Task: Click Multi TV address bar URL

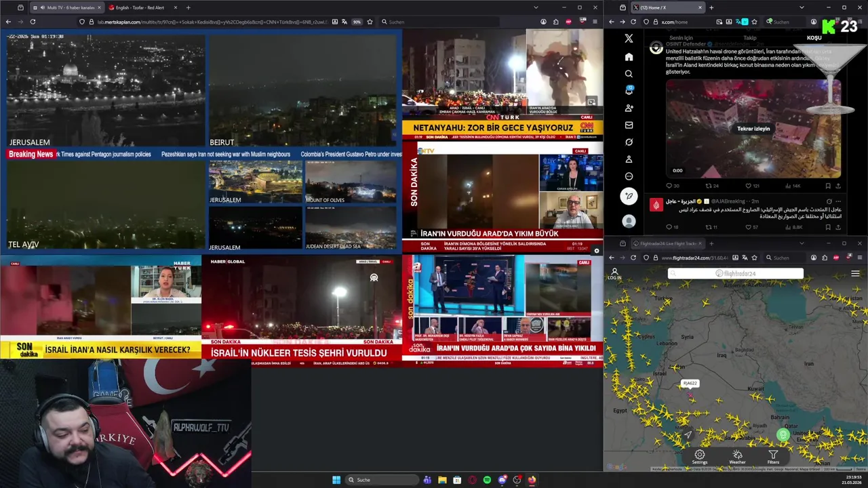Action: (212, 22)
